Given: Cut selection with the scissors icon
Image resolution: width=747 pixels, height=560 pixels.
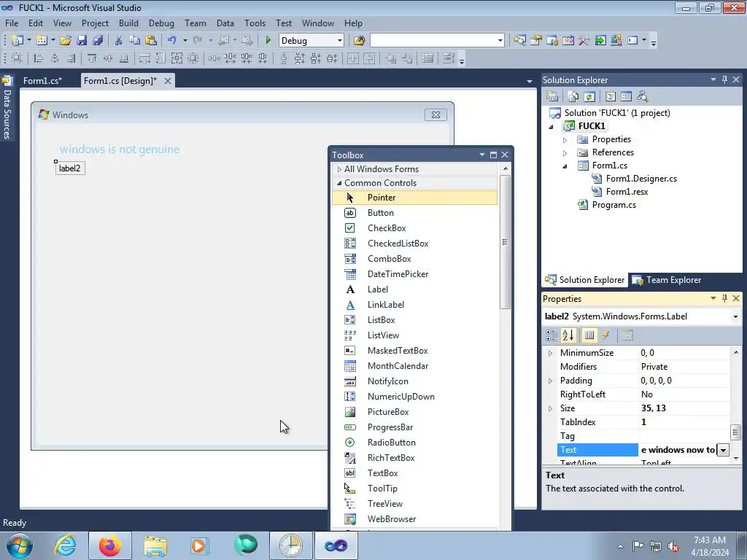Looking at the screenshot, I should tap(119, 41).
